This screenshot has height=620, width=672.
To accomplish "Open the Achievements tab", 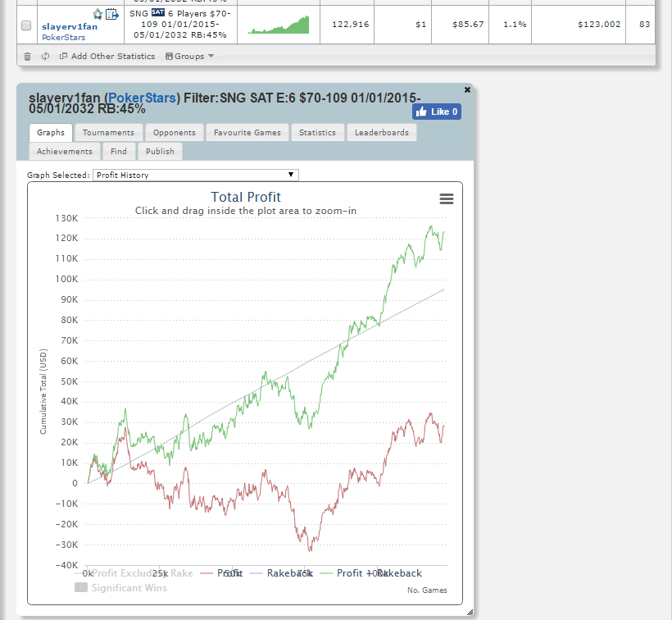I will click(65, 152).
